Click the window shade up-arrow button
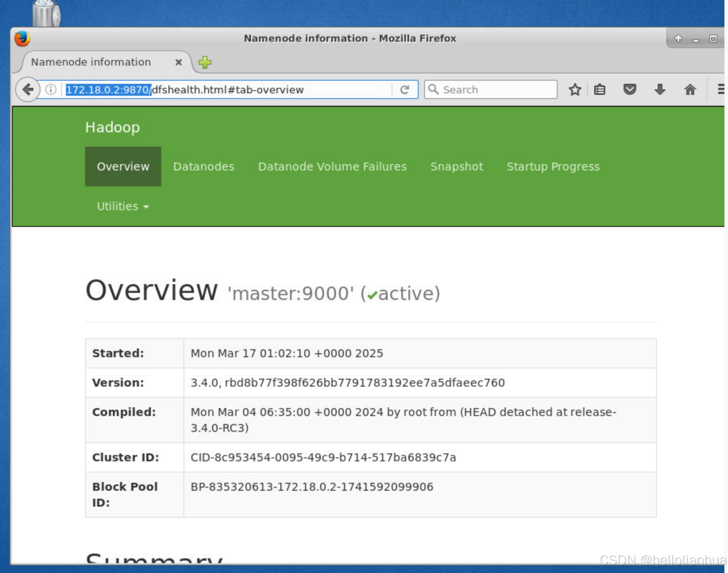The height and width of the screenshot is (573, 728). [678, 39]
